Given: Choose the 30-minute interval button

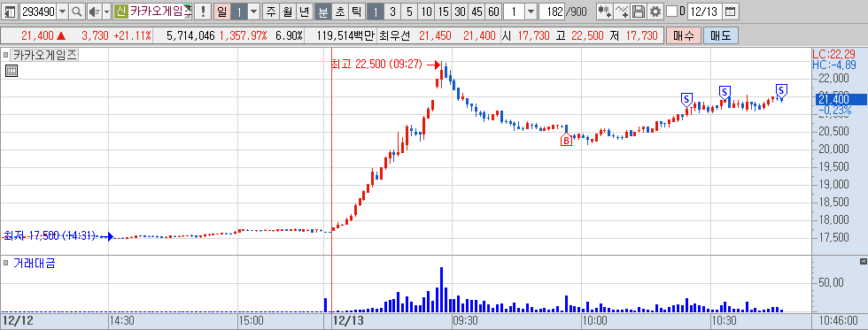Looking at the screenshot, I should click(460, 11).
